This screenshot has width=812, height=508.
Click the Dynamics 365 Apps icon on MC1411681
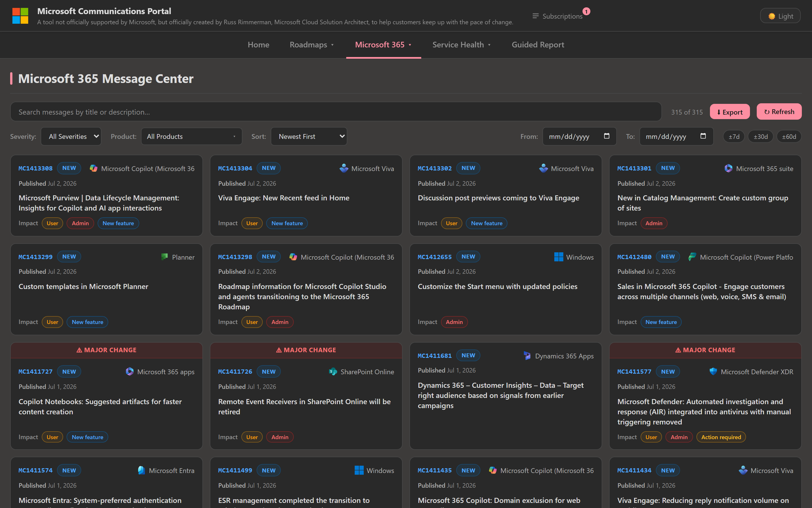pos(528,356)
